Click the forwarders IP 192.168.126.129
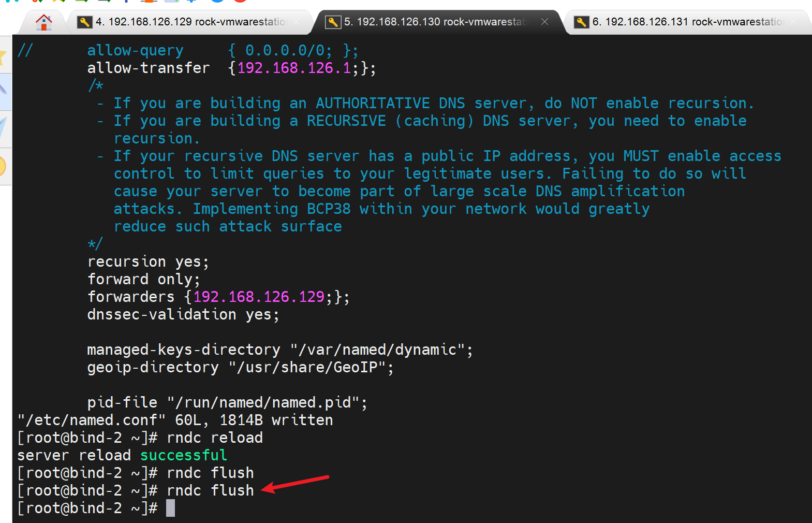This screenshot has width=812, height=523. click(259, 297)
